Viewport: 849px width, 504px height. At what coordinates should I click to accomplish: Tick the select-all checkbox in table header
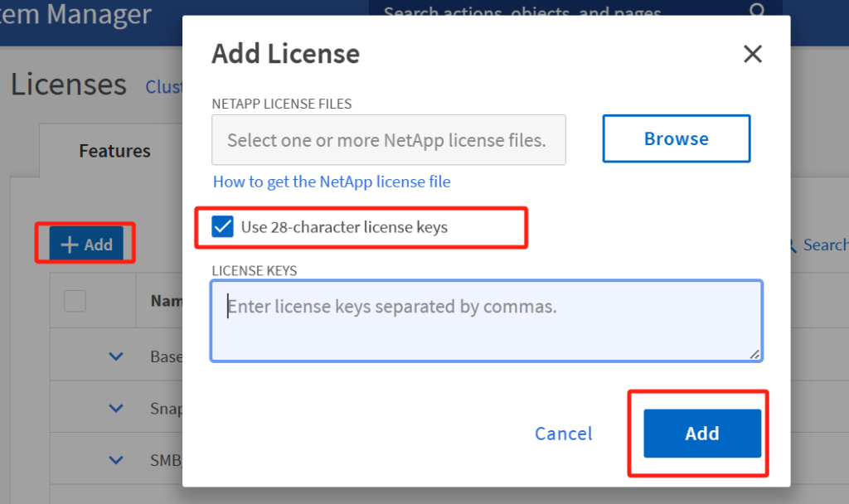coord(75,301)
